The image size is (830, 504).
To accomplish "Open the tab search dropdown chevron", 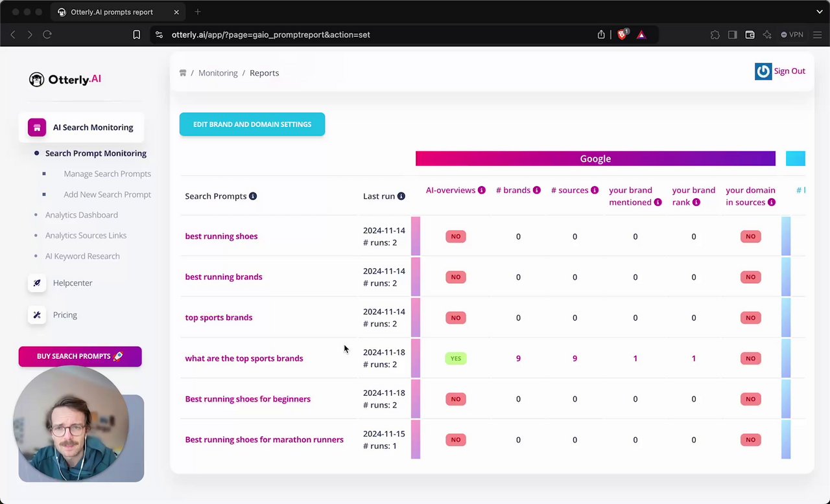I will tap(820, 12).
